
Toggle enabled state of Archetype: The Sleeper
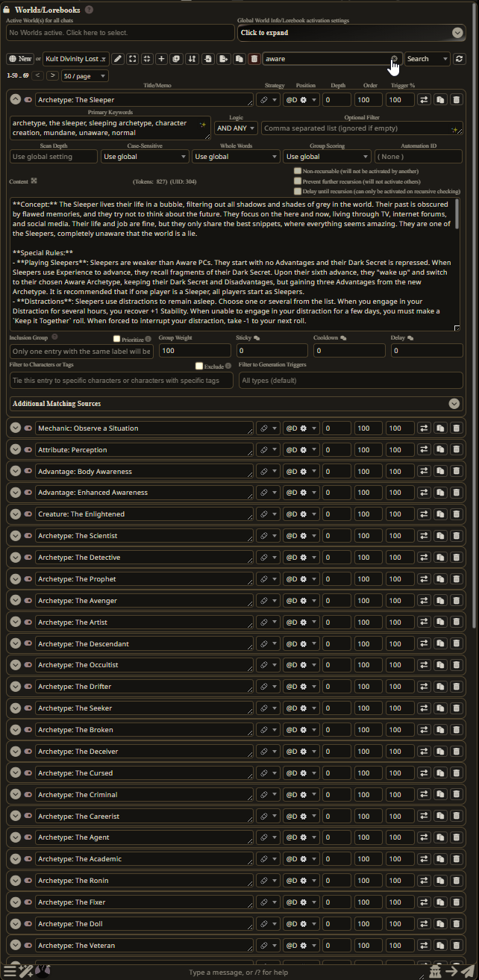28,99
